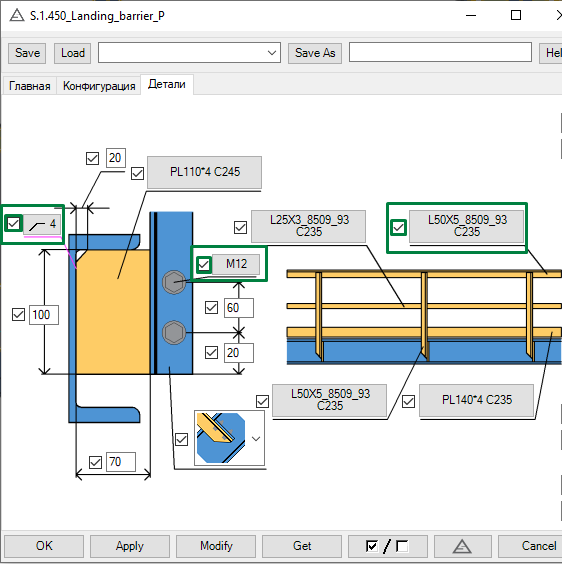Viewport: 562px width, 564px height.
Task: Toggle checkbox beside L25X3_8509_93 profile
Action: 240,227
